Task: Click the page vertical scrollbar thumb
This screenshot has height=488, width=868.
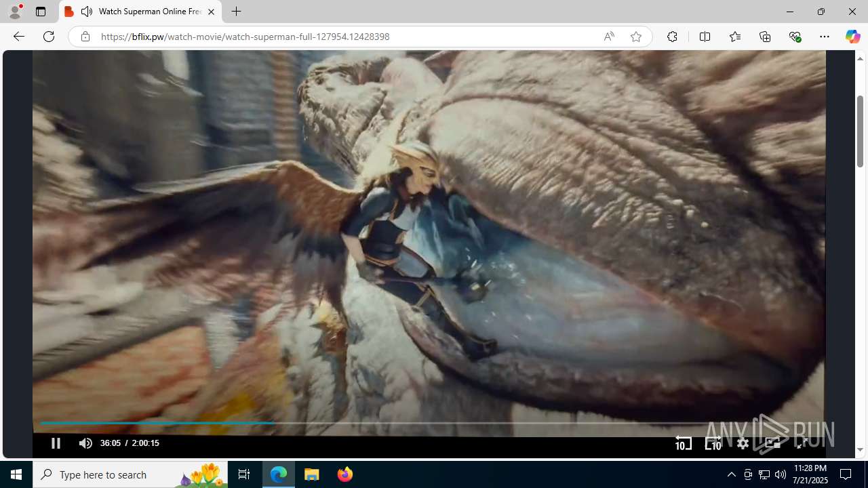Action: 860,131
